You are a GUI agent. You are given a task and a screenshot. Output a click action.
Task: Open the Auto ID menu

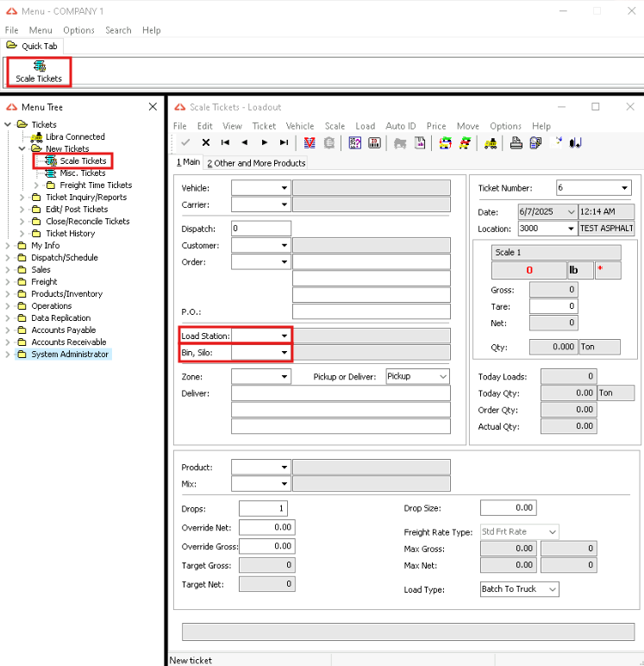pos(401,126)
